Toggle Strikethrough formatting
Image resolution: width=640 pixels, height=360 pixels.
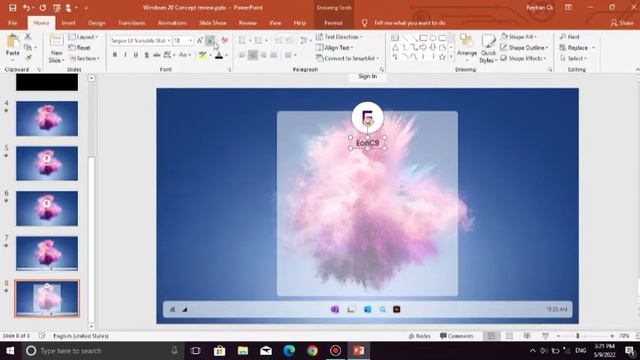coord(157,55)
